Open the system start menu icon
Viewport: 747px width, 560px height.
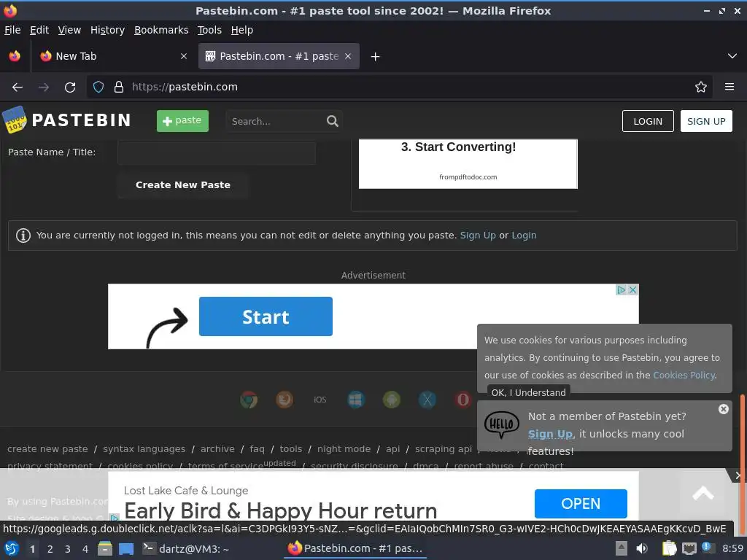(12, 549)
